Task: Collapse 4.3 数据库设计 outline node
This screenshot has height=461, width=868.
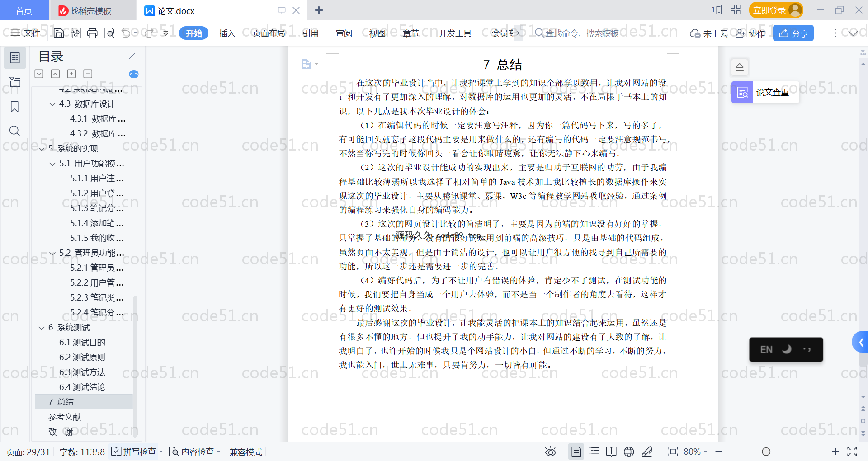Action: click(52, 104)
